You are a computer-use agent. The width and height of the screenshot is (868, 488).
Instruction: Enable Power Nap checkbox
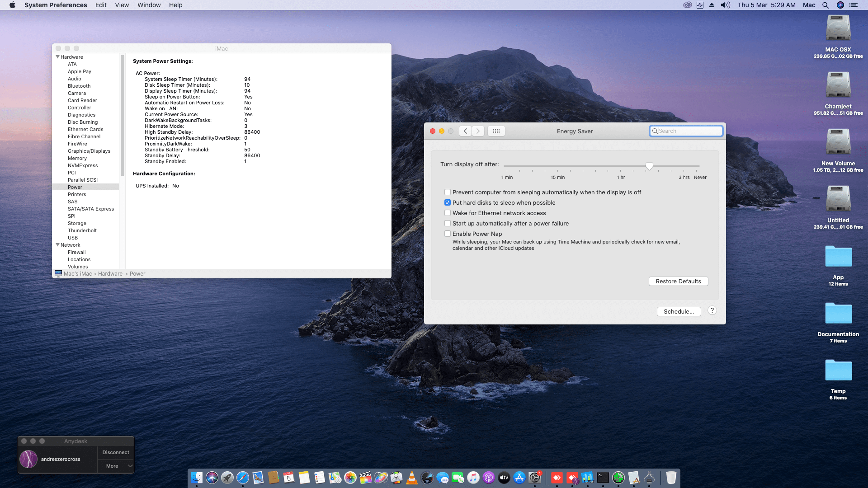click(448, 234)
